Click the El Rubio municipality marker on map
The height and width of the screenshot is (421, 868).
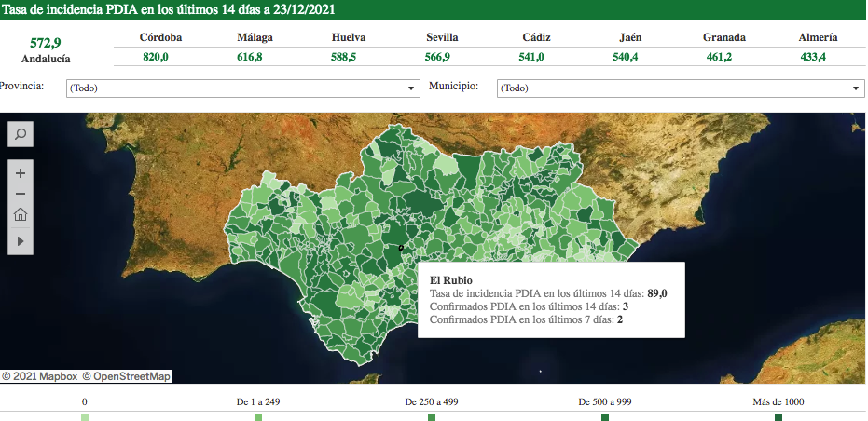pyautogui.click(x=400, y=248)
